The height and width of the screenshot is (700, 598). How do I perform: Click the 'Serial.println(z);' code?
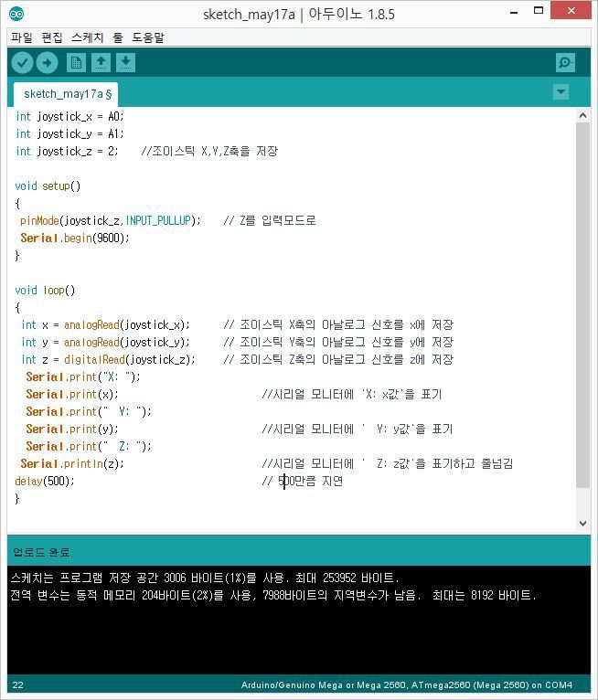coord(72,464)
